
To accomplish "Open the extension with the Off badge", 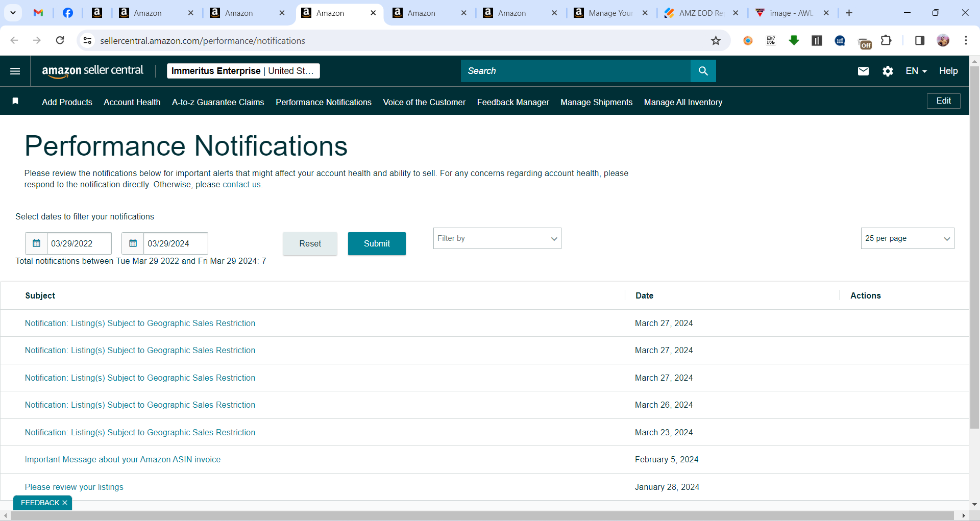I will pos(865,43).
